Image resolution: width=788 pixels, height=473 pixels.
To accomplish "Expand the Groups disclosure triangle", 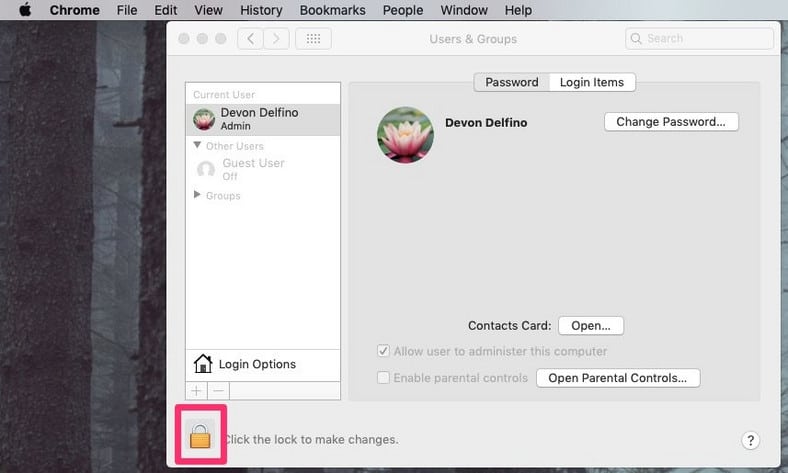I will [197, 195].
